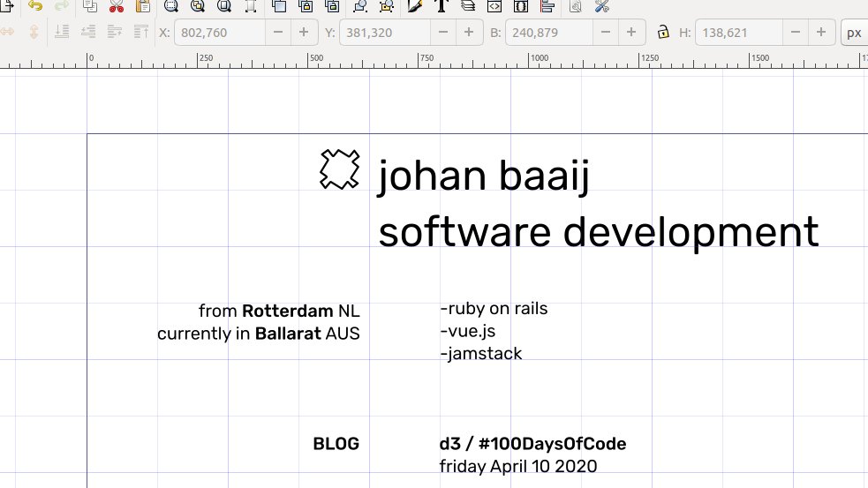This screenshot has width=868, height=488.
Task: Flip the selection horizontally
Action: pos(7,32)
